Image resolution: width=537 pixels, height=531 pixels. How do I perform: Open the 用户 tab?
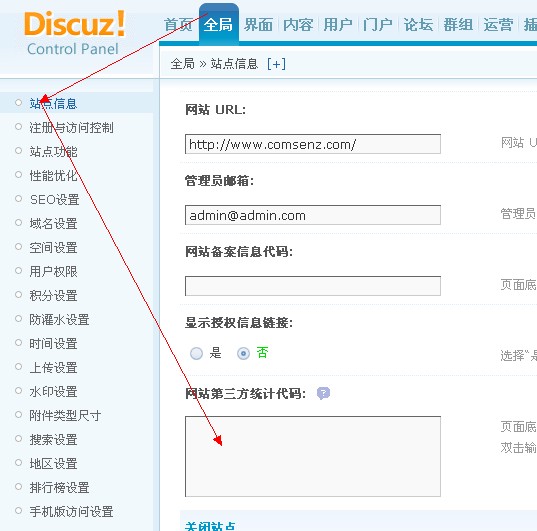click(x=338, y=25)
